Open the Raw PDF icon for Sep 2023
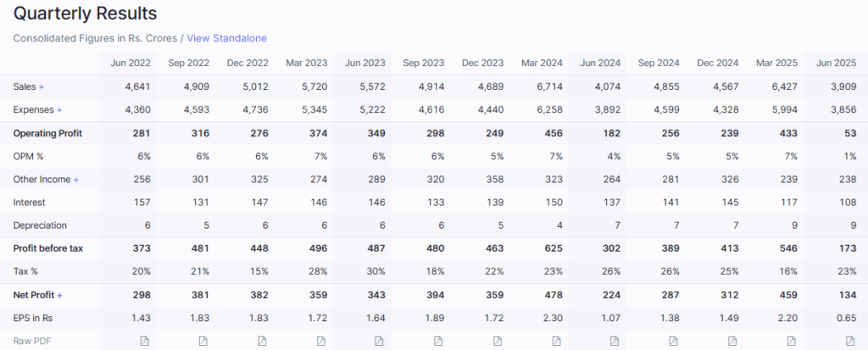The width and height of the screenshot is (868, 350). coord(438,341)
